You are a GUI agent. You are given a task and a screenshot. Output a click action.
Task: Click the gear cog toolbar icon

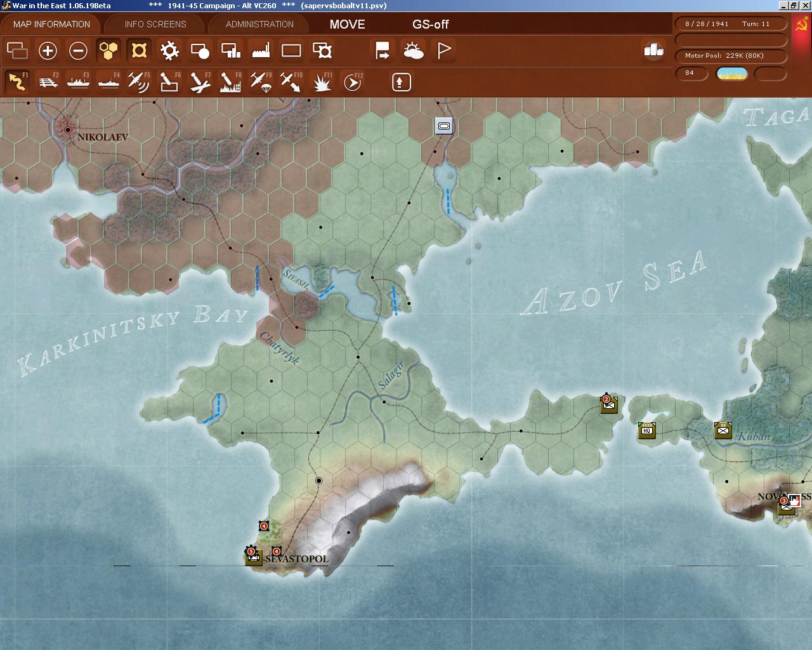[169, 50]
